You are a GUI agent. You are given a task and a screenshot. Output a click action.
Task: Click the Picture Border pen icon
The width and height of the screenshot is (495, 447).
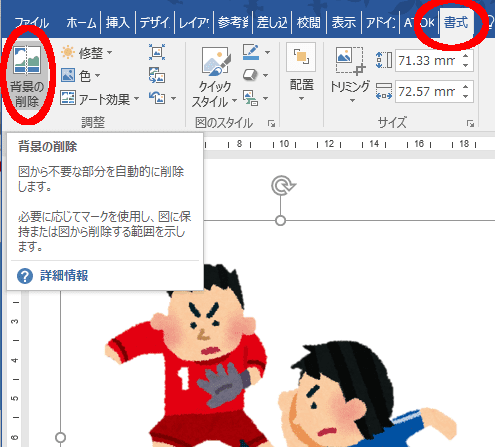click(x=251, y=52)
